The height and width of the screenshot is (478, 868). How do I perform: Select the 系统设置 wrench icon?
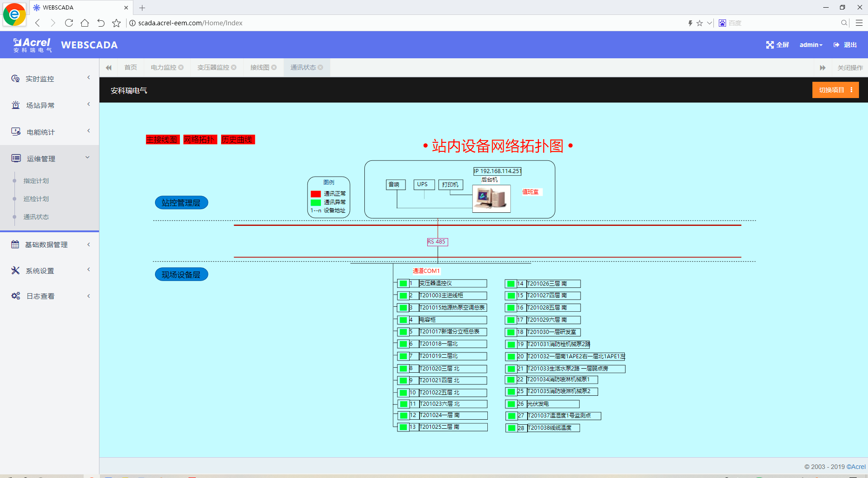tap(15, 270)
